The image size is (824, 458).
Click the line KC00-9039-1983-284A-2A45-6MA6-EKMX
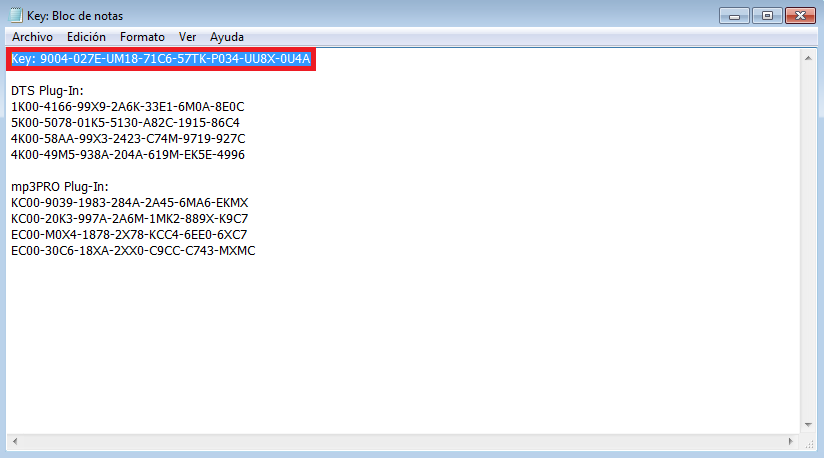pyautogui.click(x=130, y=203)
